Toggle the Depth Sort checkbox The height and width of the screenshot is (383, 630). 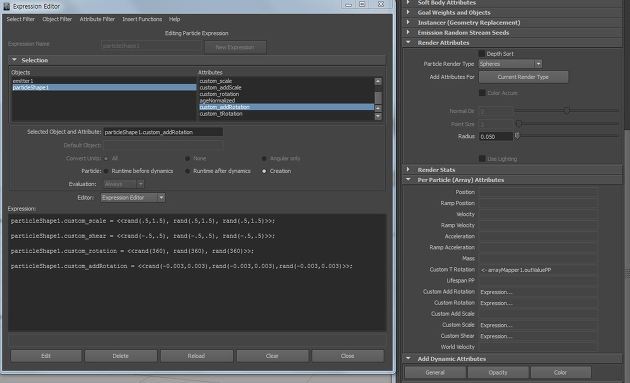pos(482,53)
